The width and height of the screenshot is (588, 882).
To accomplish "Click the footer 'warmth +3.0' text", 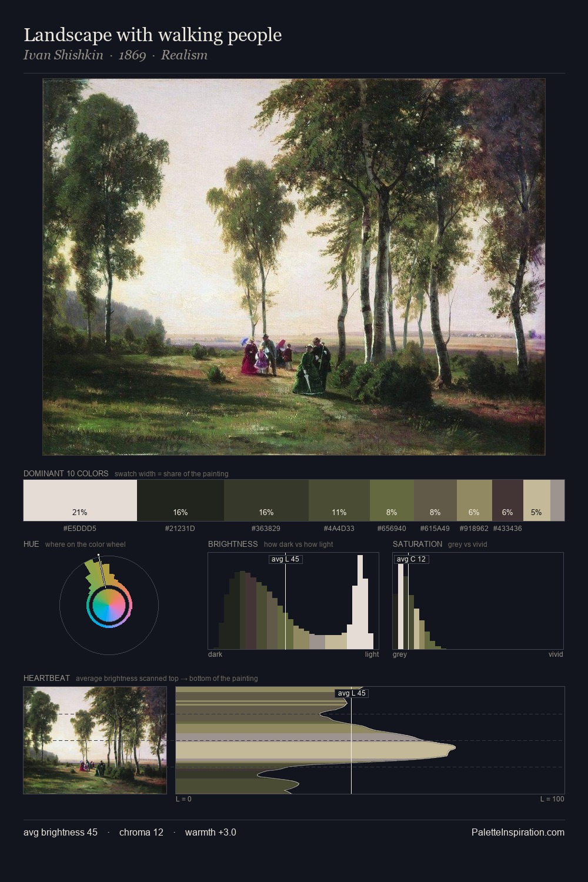I will (211, 832).
